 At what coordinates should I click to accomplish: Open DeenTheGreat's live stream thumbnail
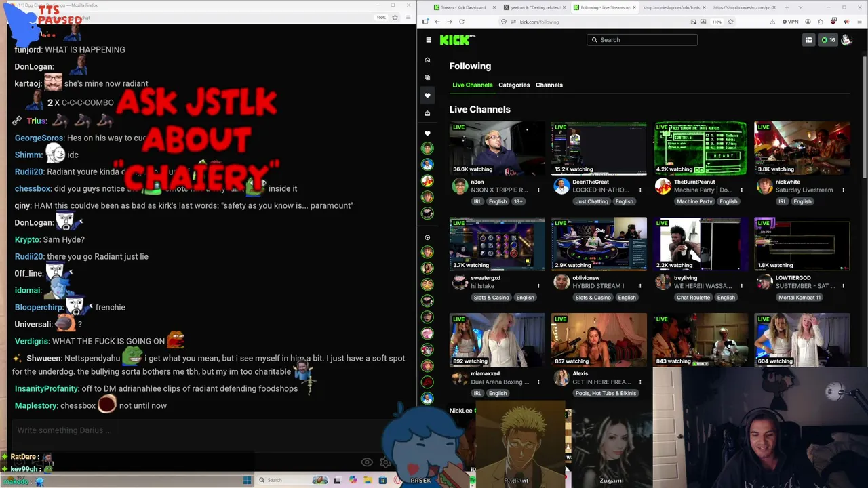[x=599, y=148]
